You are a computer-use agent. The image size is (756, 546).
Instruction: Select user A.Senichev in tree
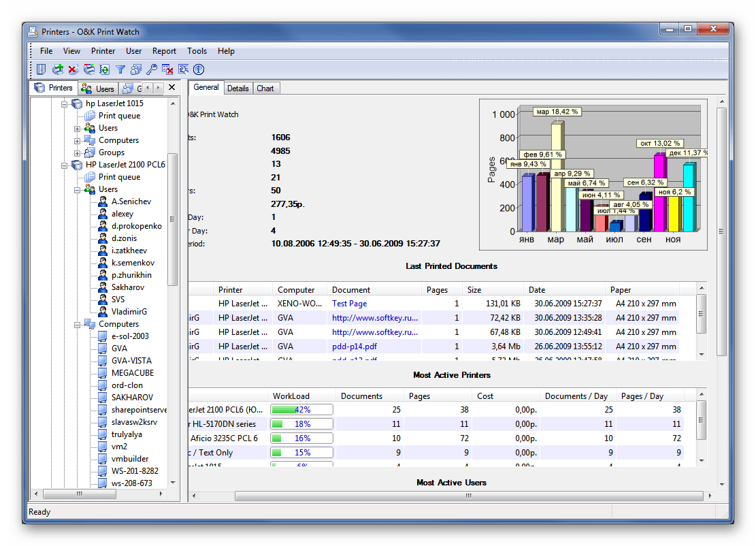click(131, 202)
